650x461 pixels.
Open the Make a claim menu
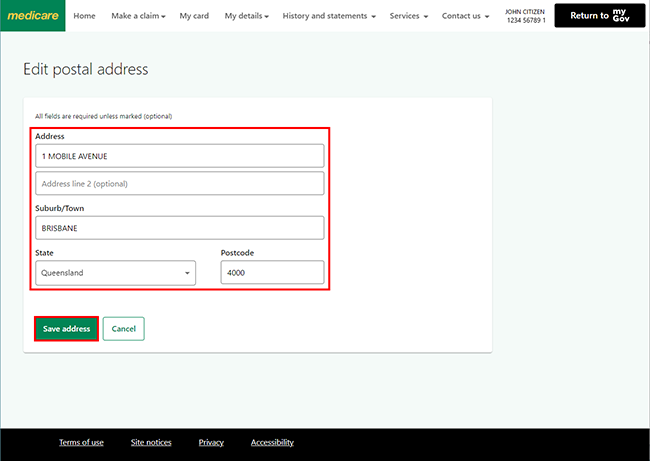138,16
